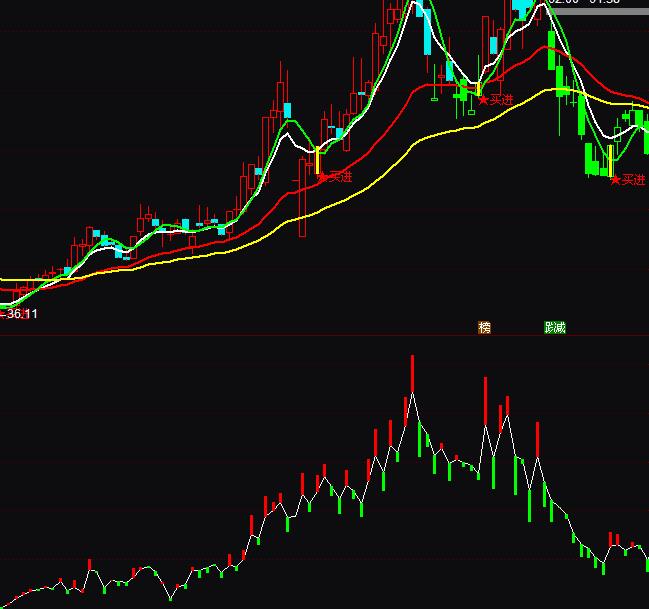Click the rightmost 买进 buy signal marker
Viewport: 649px width, 609px height.
(x=628, y=180)
